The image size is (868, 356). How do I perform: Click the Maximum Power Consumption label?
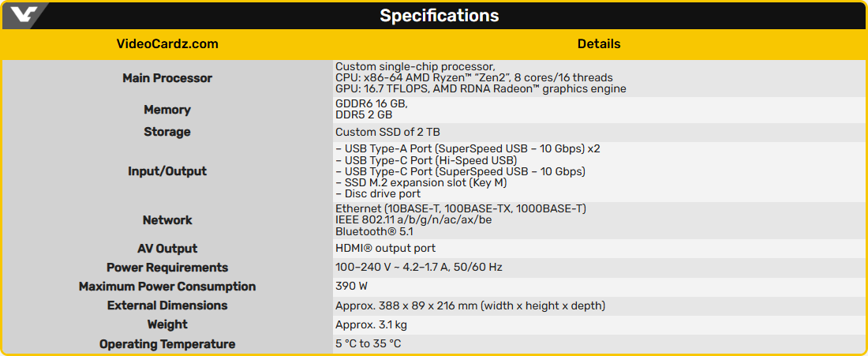coord(167,287)
